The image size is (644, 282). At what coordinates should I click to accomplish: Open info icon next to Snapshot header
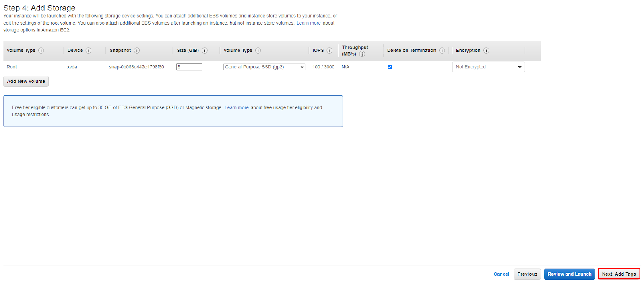137,51
